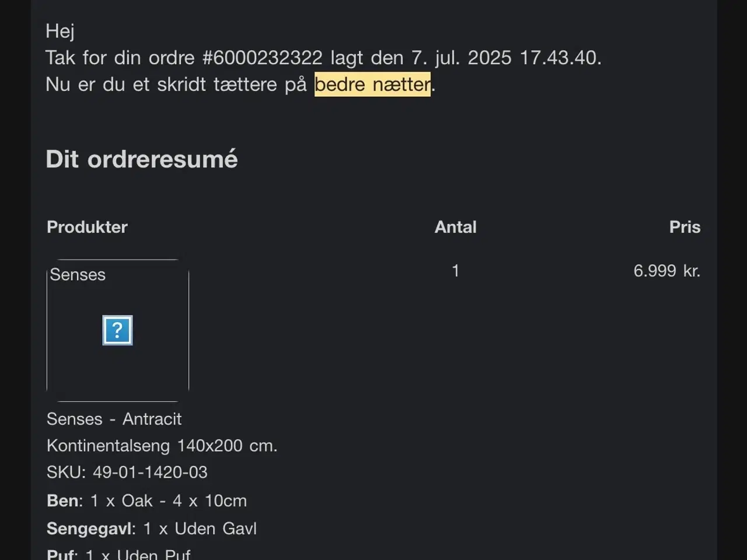This screenshot has width=747, height=560.
Task: Click the 'Pris' column header
Action: pyautogui.click(x=684, y=227)
